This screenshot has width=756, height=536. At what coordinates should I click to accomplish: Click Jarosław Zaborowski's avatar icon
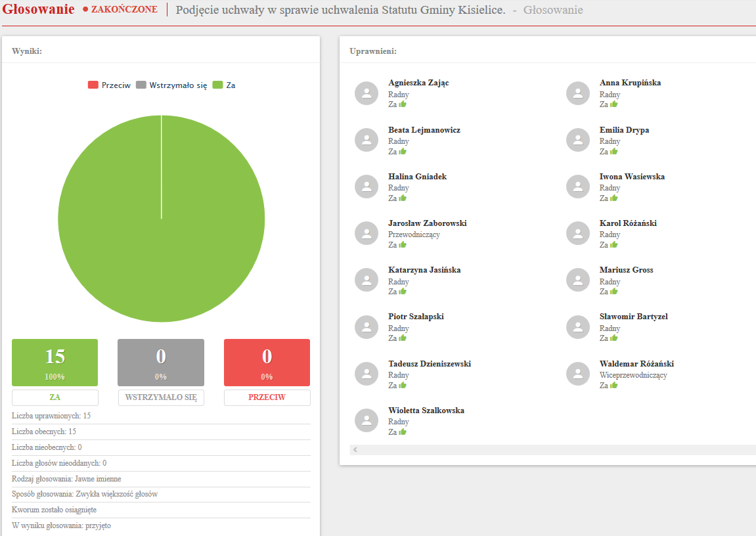click(367, 233)
